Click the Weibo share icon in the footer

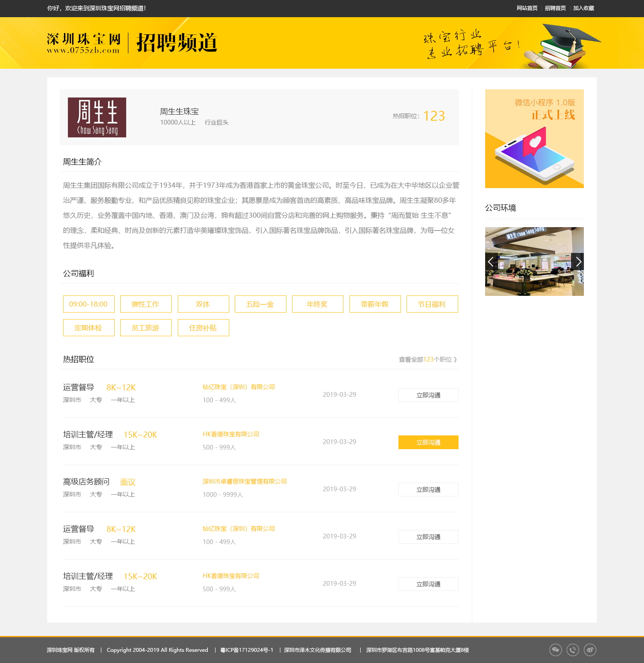tap(590, 650)
